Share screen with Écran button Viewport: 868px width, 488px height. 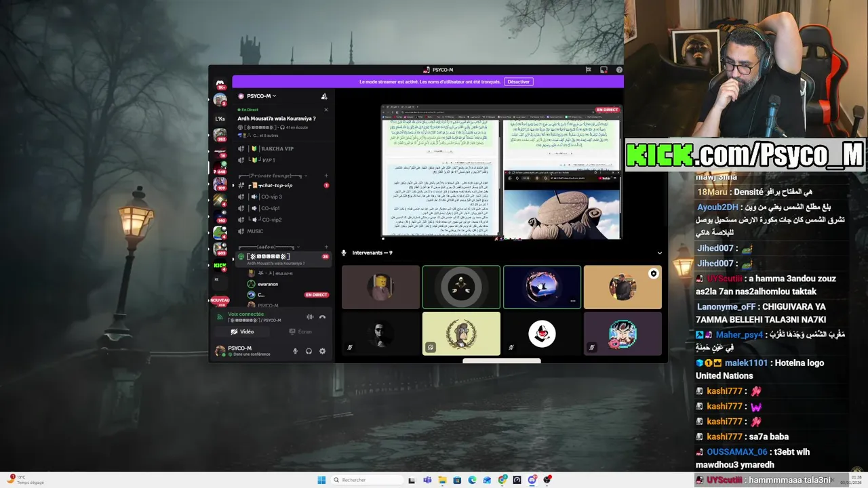click(x=301, y=331)
